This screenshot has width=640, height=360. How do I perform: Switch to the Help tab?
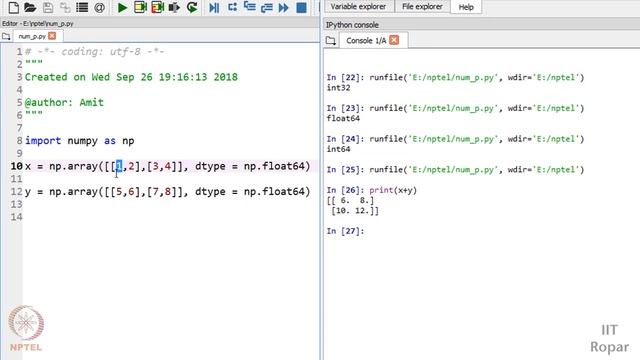coord(466,7)
